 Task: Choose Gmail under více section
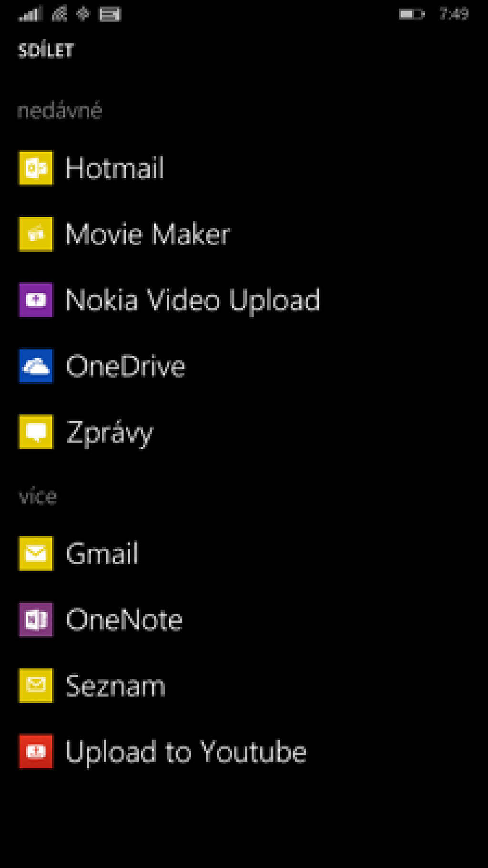click(x=102, y=553)
